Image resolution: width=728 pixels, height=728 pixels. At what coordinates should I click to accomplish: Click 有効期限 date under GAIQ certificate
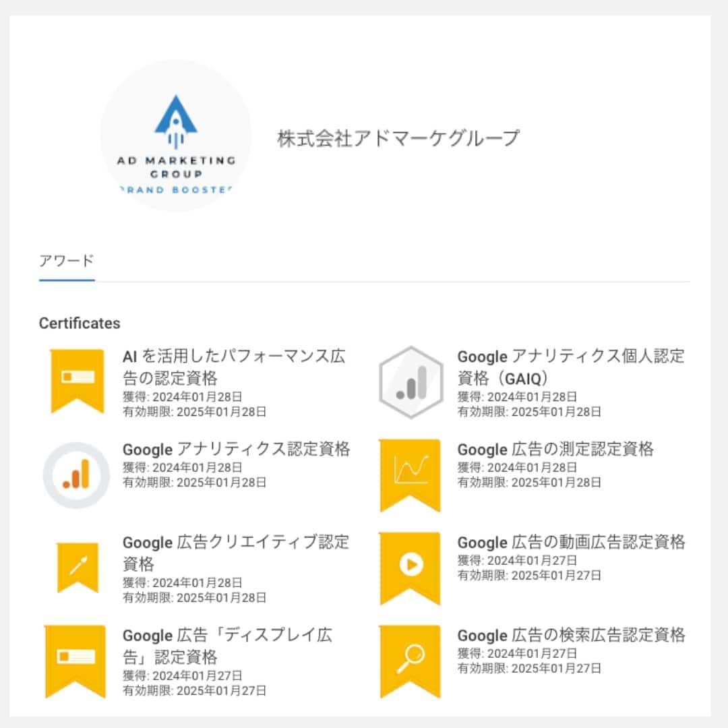click(529, 412)
